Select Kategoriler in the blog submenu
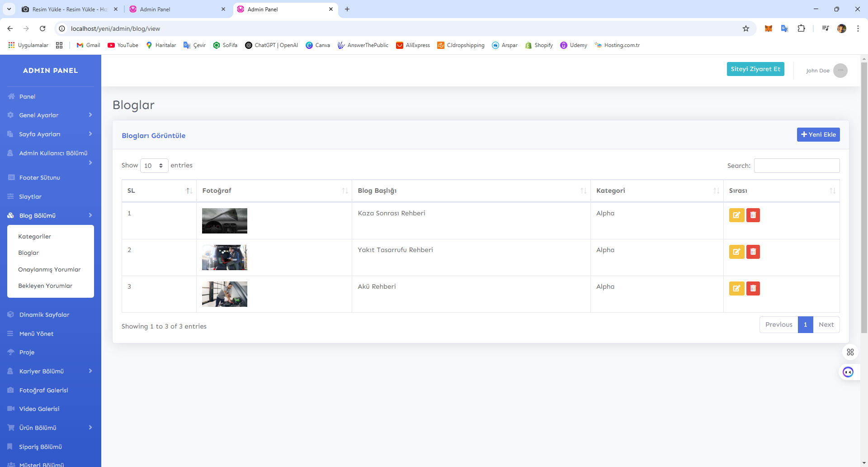 (34, 236)
